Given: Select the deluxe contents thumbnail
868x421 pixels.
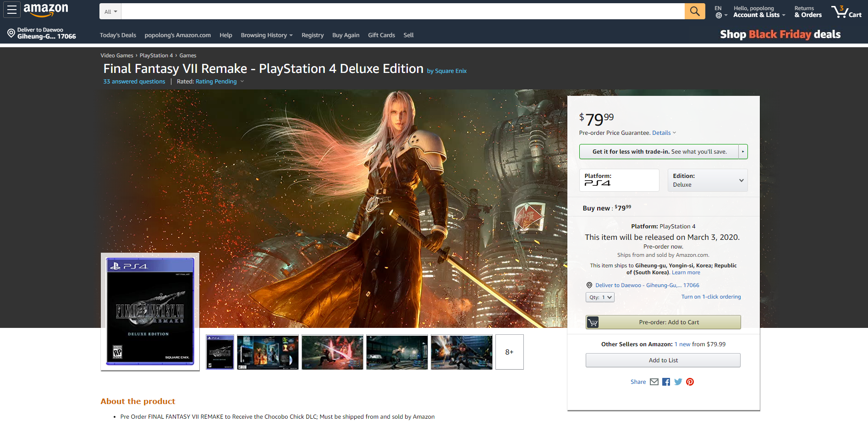Looking at the screenshot, I should 268,352.
